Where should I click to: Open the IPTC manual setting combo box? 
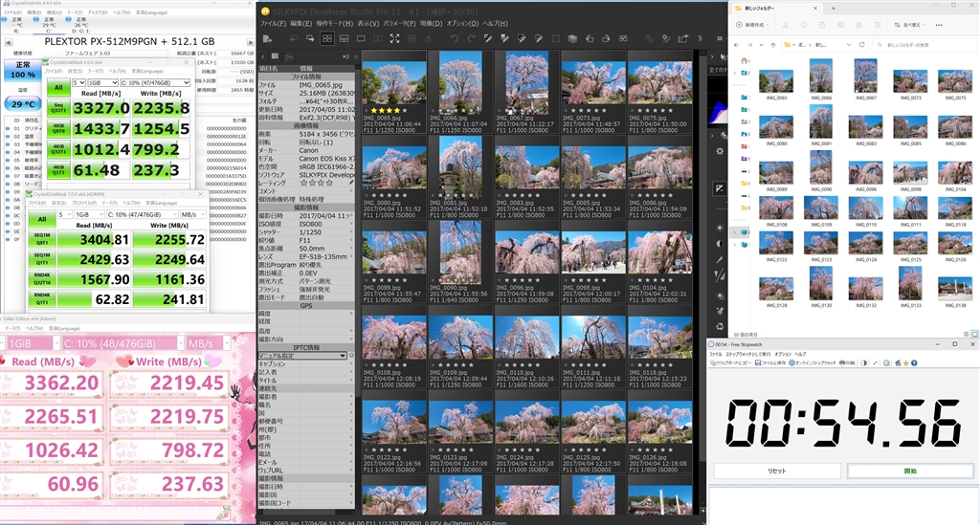tap(301, 356)
